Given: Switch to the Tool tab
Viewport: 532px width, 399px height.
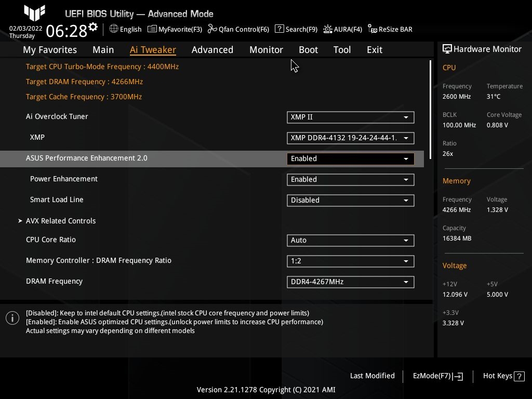Looking at the screenshot, I should point(342,49).
